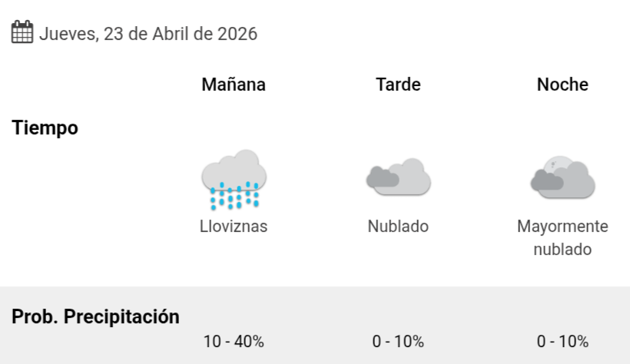
Task: Click the mostly cloudy night icon under Noche
Action: tap(562, 179)
